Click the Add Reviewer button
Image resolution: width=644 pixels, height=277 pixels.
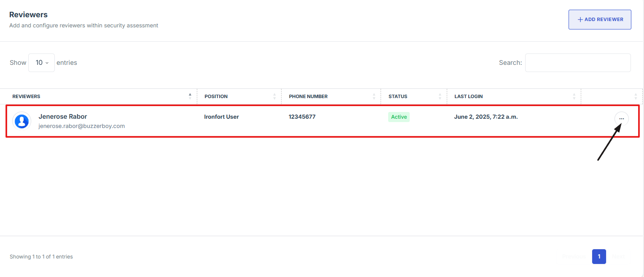tap(600, 19)
